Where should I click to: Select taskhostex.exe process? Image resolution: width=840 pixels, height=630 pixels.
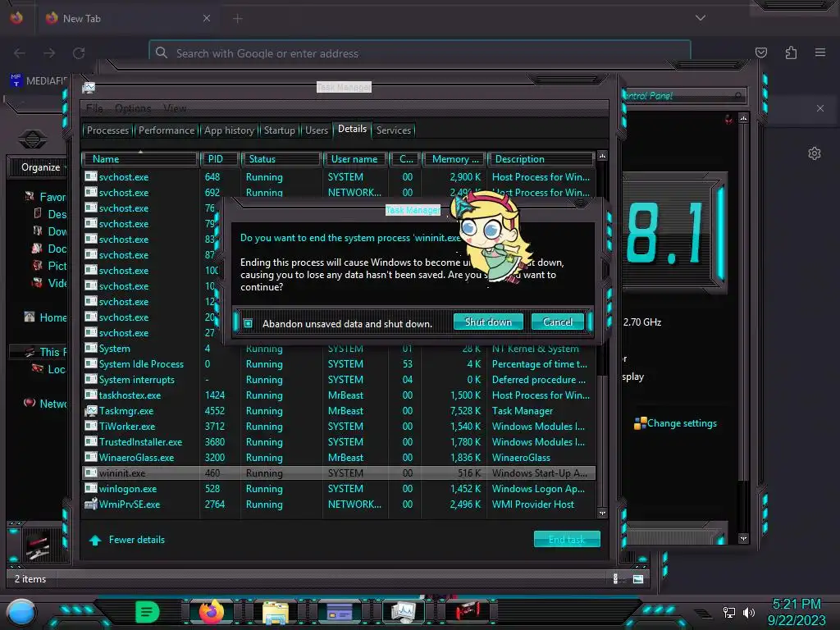(339, 395)
